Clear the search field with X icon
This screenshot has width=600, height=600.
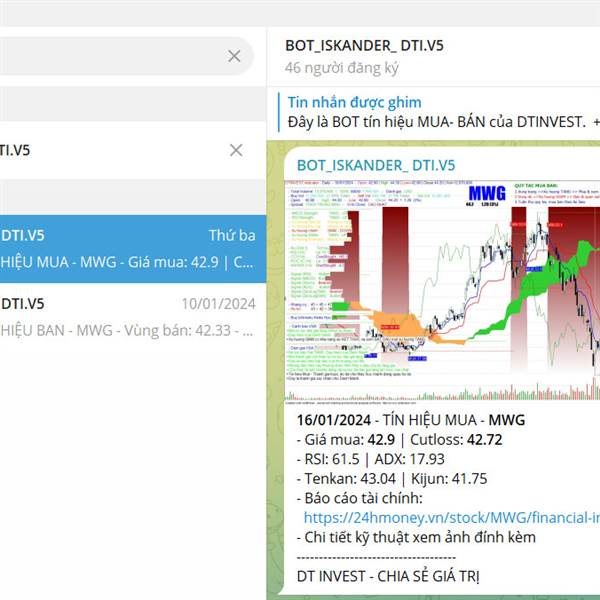pyautogui.click(x=234, y=56)
